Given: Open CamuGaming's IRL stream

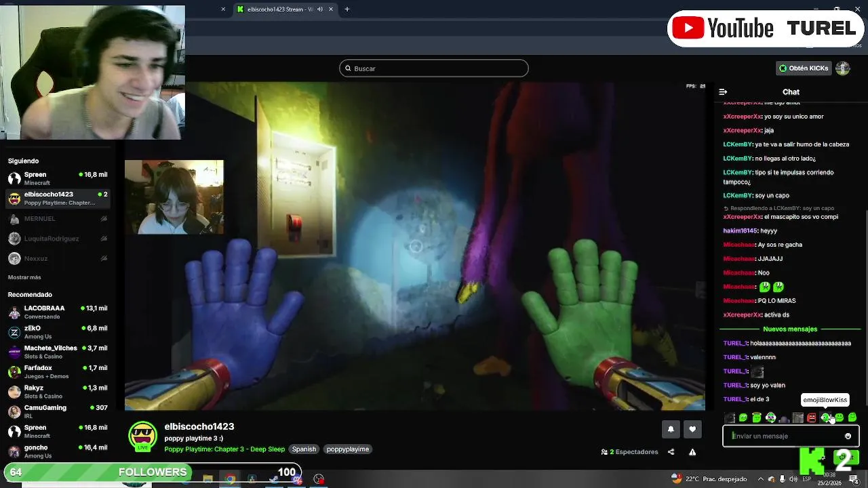Looking at the screenshot, I should coord(58,411).
